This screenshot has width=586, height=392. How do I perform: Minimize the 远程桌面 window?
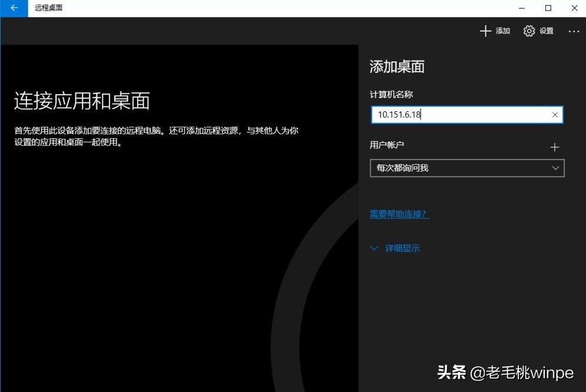522,8
